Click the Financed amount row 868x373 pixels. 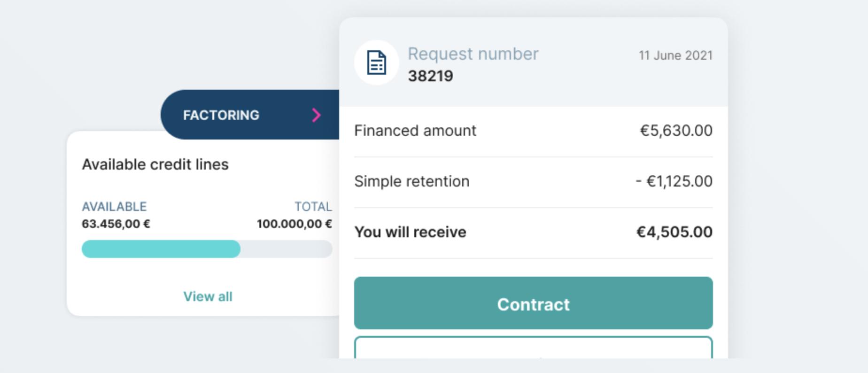tap(533, 131)
